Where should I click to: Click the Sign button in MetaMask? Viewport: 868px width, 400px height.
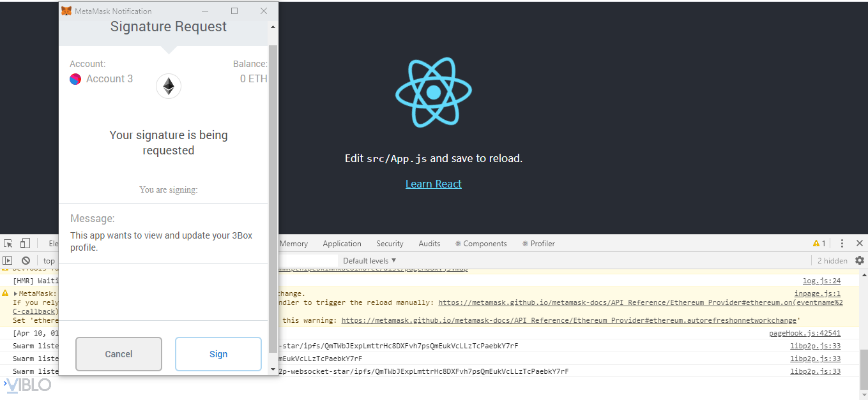(218, 354)
